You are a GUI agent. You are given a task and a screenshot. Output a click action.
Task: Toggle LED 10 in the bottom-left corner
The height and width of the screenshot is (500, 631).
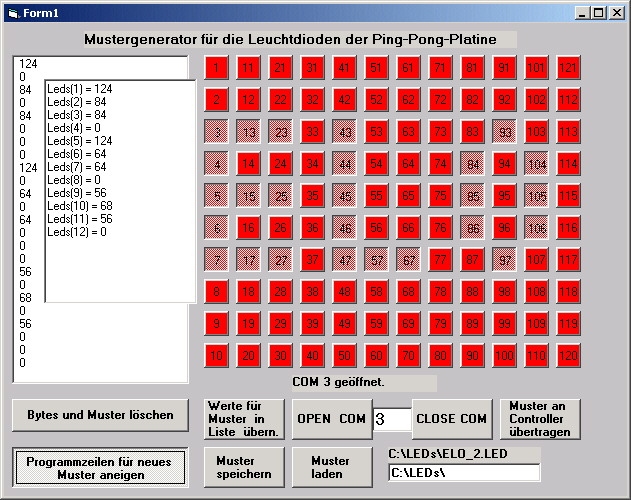[x=217, y=356]
